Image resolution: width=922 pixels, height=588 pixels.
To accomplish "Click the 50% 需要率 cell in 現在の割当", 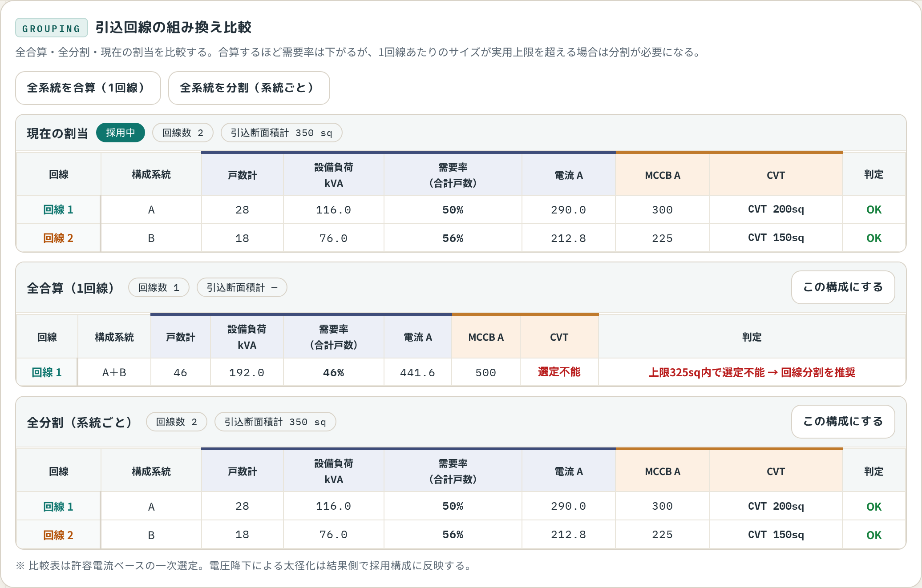I will point(453,209).
